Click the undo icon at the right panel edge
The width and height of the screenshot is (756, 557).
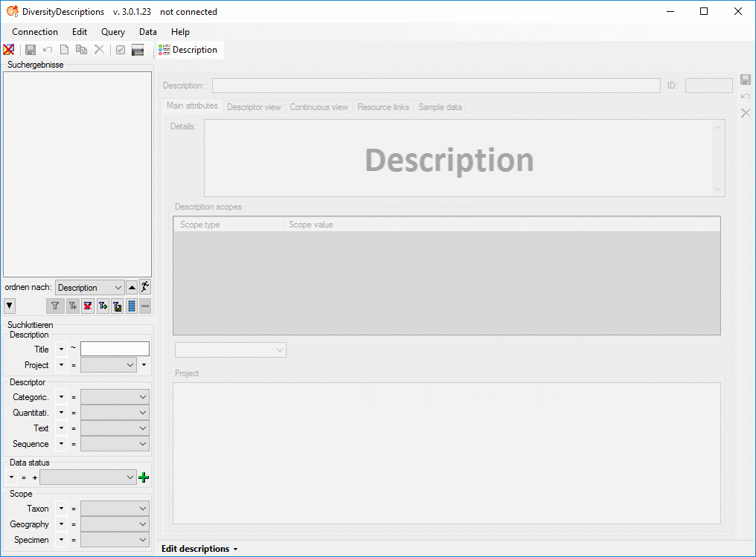click(746, 97)
